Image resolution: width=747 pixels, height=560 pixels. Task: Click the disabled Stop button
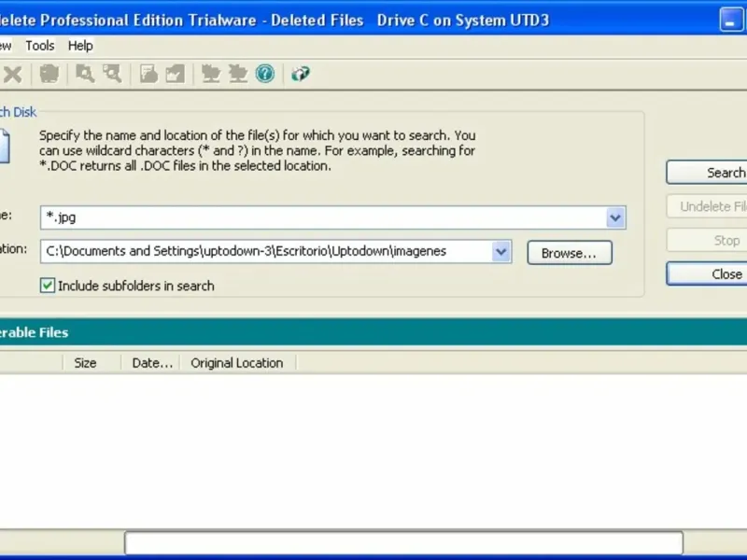tap(707, 241)
